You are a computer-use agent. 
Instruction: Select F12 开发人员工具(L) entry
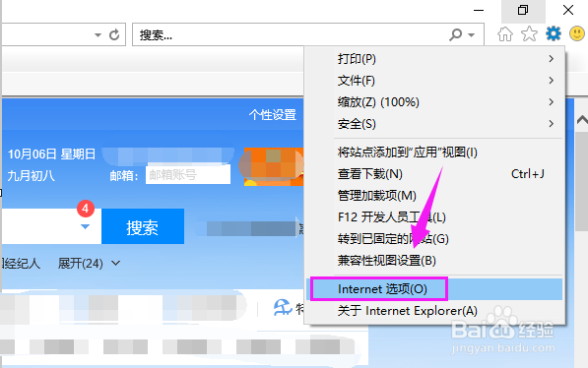click(x=435, y=217)
